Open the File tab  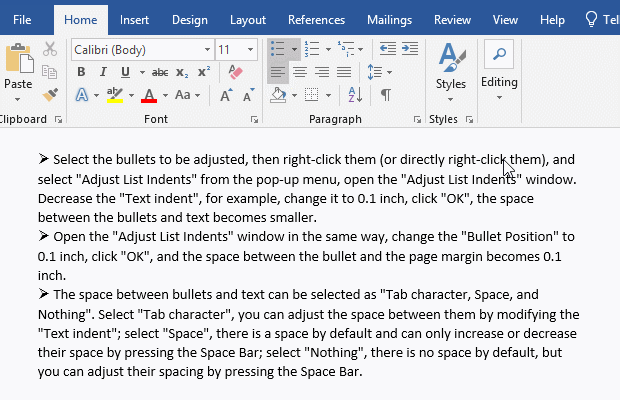[x=22, y=20]
